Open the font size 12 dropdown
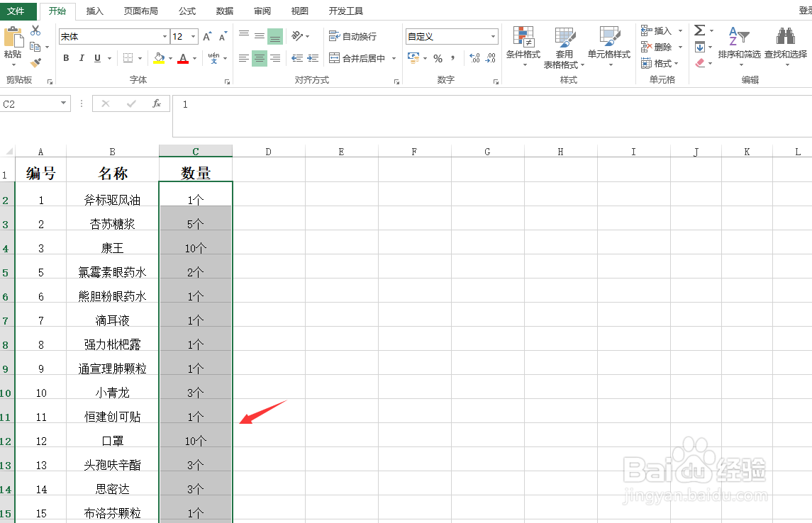This screenshot has width=812, height=523. coord(193,37)
